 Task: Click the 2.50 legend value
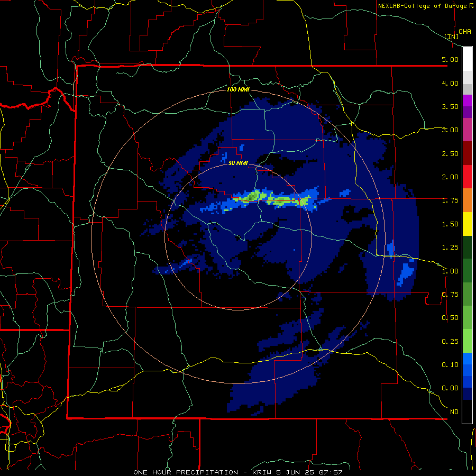450,153
